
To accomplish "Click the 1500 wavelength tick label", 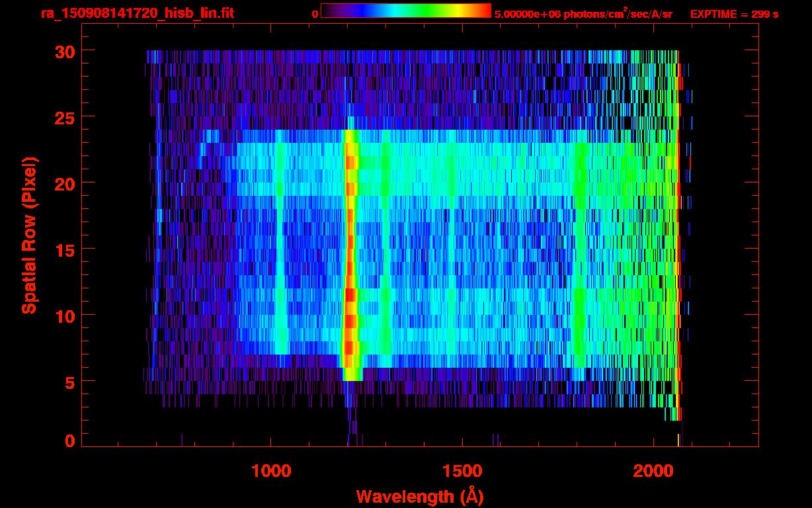I will pyautogui.click(x=462, y=471).
